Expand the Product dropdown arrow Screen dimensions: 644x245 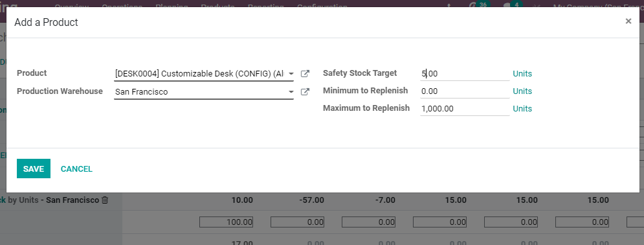click(x=291, y=74)
